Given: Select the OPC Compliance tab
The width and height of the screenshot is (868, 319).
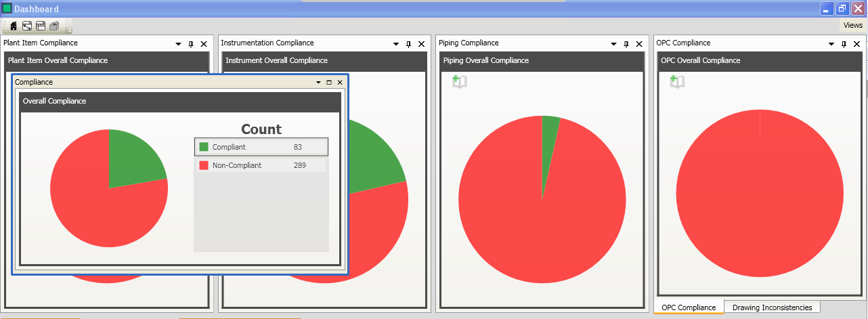Looking at the screenshot, I should click(688, 307).
